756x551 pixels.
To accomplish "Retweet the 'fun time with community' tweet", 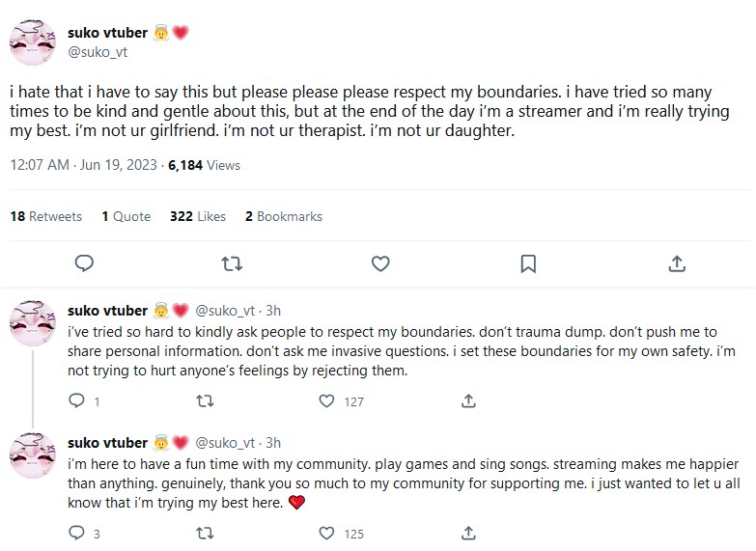I will pos(205,533).
